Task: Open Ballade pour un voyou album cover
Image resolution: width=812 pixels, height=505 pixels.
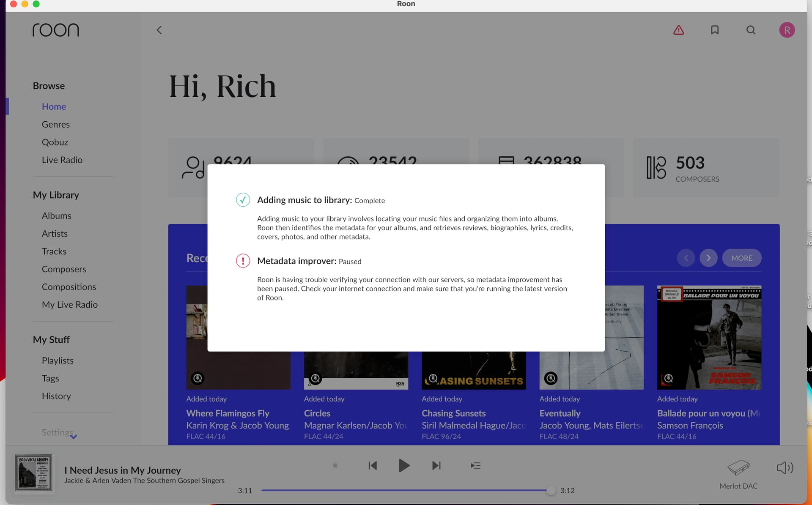Action: (x=709, y=337)
